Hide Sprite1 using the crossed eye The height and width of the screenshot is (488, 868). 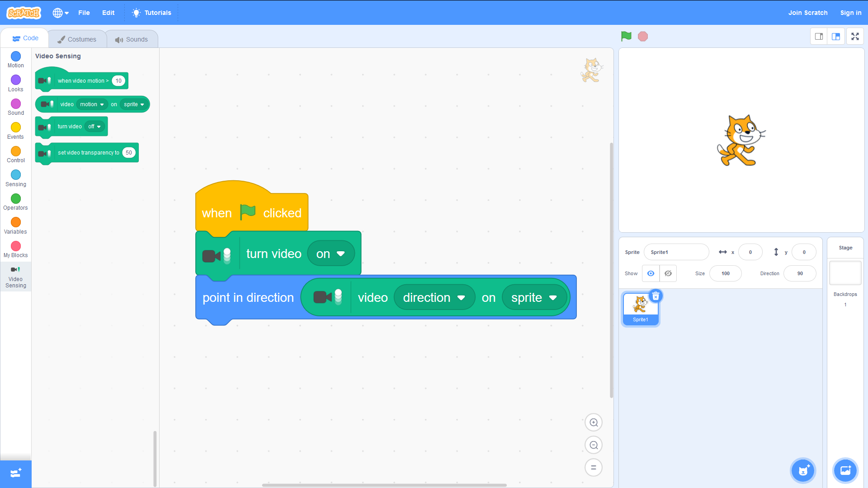tap(668, 273)
